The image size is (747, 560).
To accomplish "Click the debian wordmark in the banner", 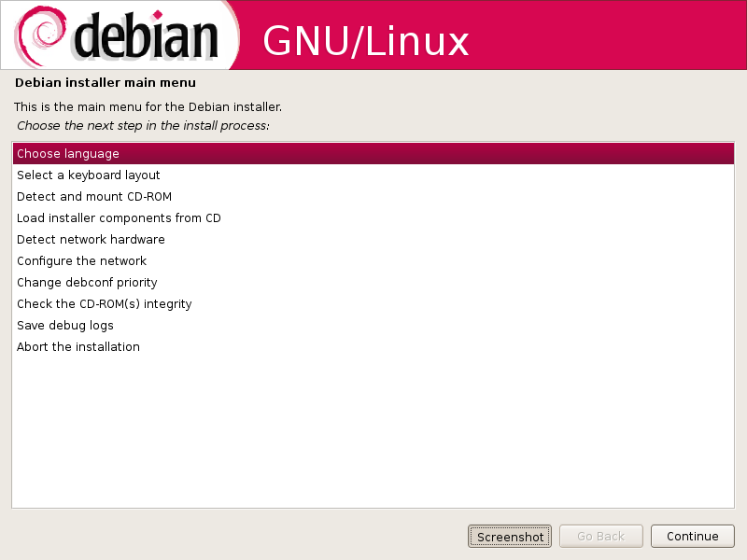I will (x=146, y=36).
